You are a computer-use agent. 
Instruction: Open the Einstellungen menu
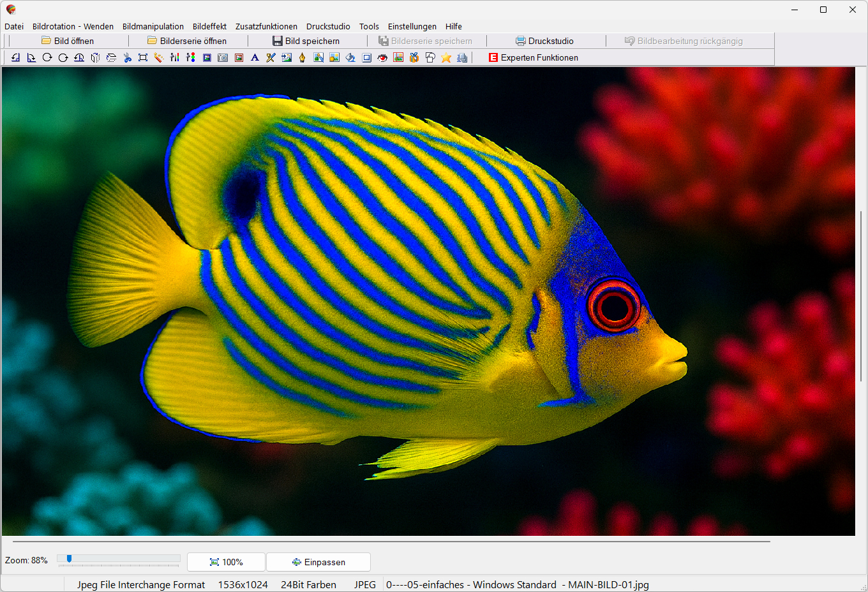[412, 26]
